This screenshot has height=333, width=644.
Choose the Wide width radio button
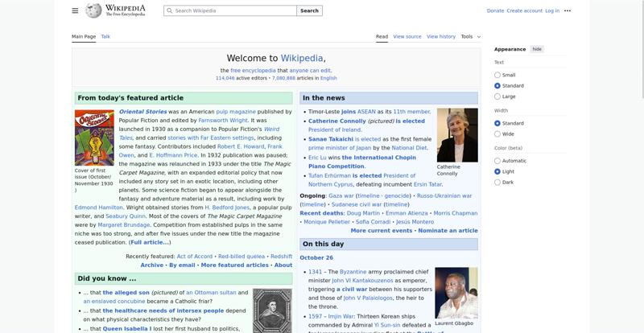(497, 134)
